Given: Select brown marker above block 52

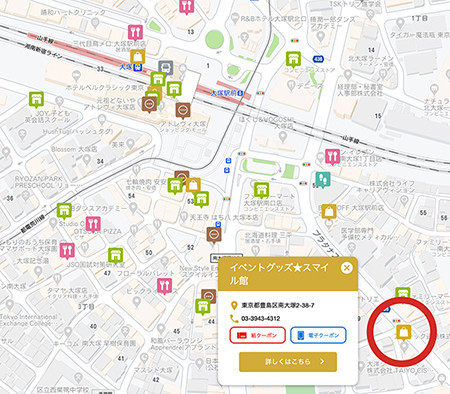Looking at the screenshot, I should tap(214, 235).
